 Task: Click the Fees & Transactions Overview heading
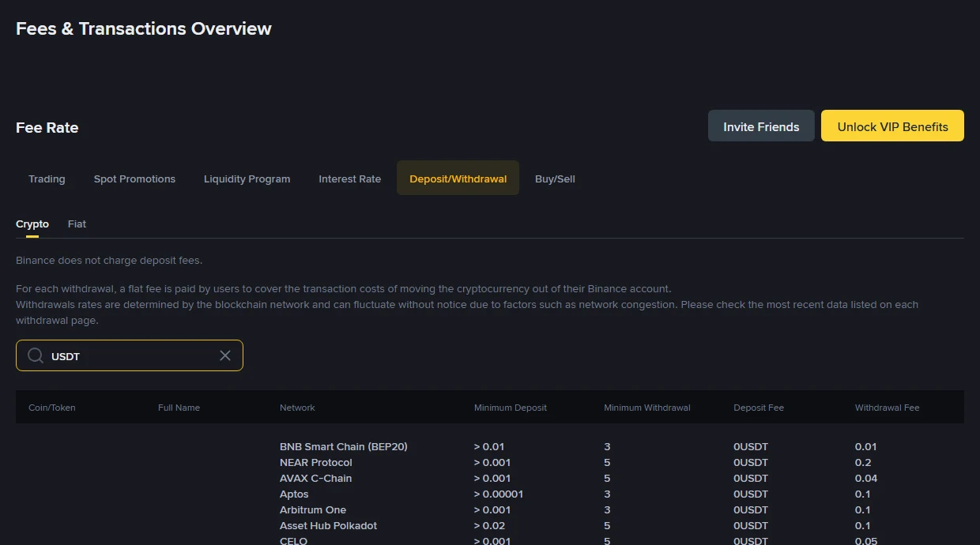coord(144,28)
